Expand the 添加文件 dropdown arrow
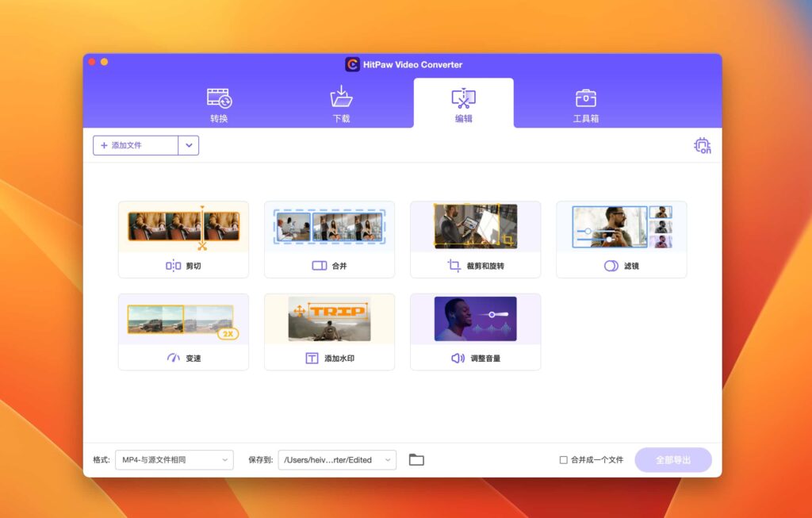Screen dimensions: 812x518 (x=189, y=145)
